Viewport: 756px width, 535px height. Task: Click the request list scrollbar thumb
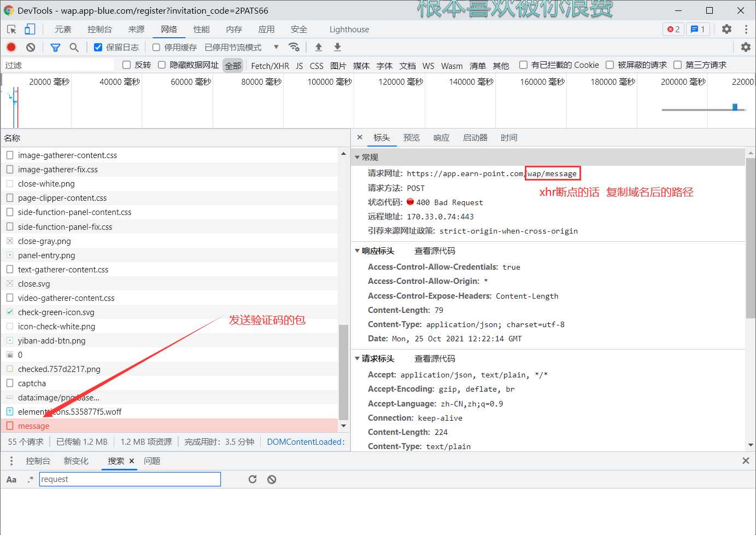pos(343,372)
